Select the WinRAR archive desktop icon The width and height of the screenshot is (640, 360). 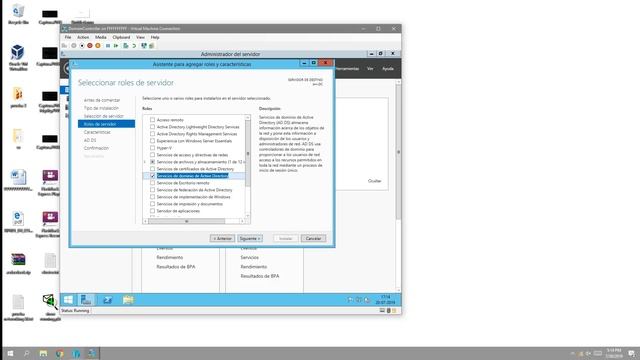(x=18, y=263)
